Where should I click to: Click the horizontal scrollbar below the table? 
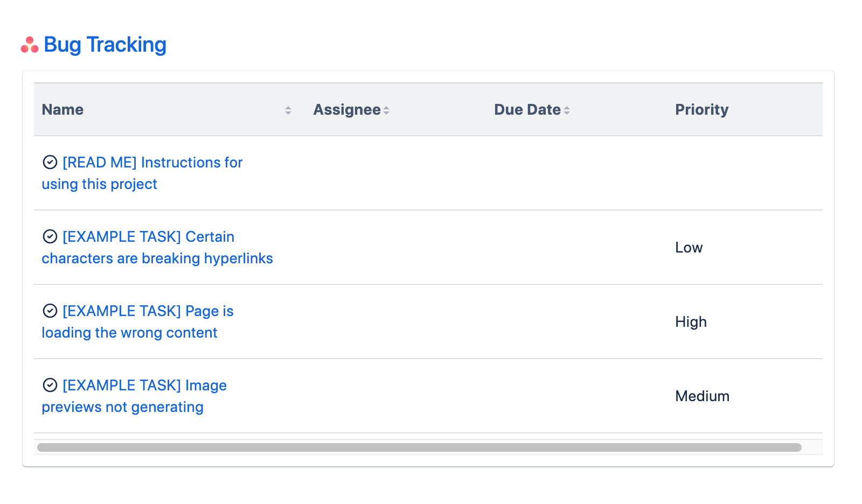419,447
